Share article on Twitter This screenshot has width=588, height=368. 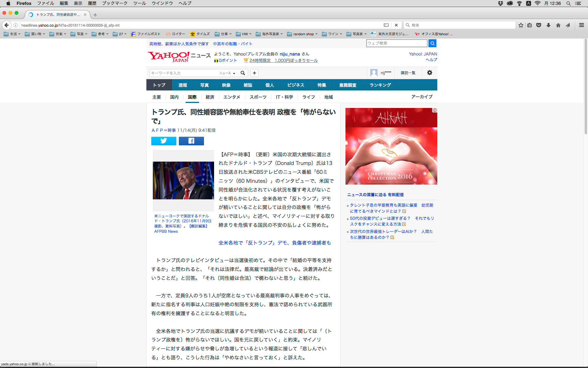pyautogui.click(x=164, y=141)
